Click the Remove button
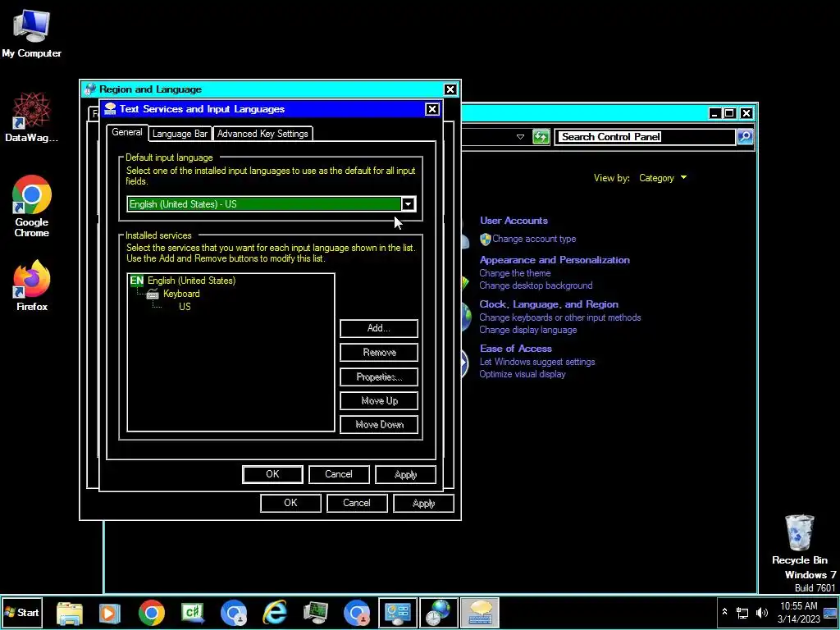 click(x=379, y=353)
